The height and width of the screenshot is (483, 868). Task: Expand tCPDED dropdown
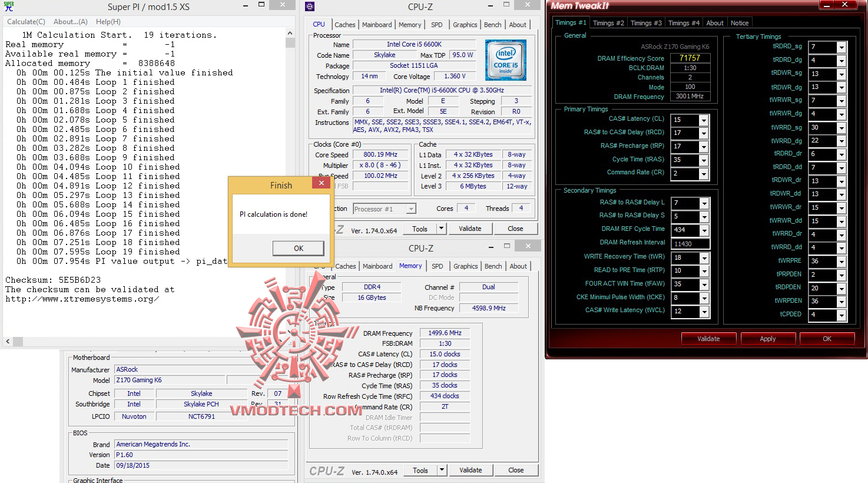tap(842, 316)
